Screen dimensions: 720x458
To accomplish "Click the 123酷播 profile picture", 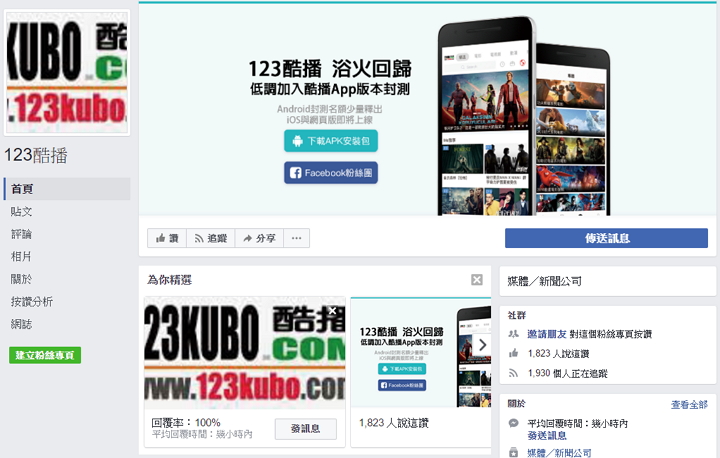I will tap(67, 73).
